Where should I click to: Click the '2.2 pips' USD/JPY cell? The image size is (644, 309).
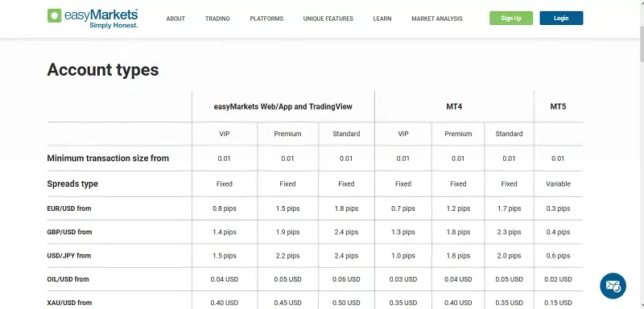tap(287, 256)
